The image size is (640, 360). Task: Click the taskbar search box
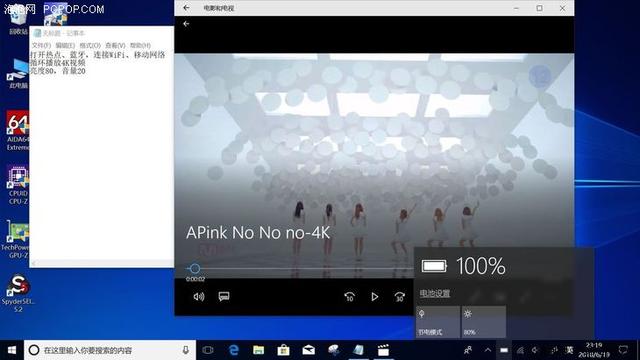coord(109,350)
